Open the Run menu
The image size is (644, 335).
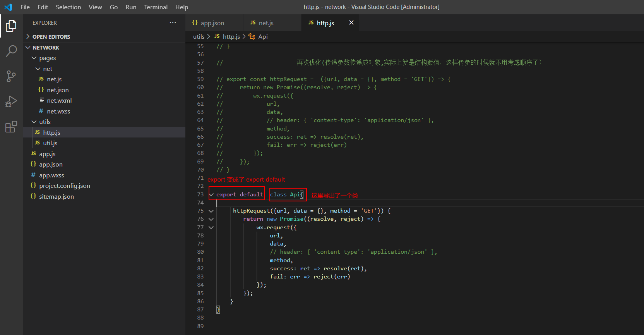click(131, 7)
